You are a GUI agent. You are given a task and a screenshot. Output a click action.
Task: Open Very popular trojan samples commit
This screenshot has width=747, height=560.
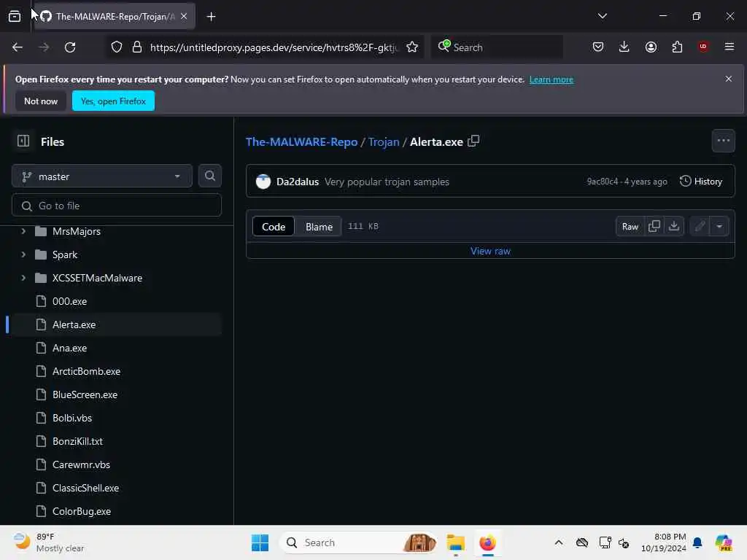point(387,182)
